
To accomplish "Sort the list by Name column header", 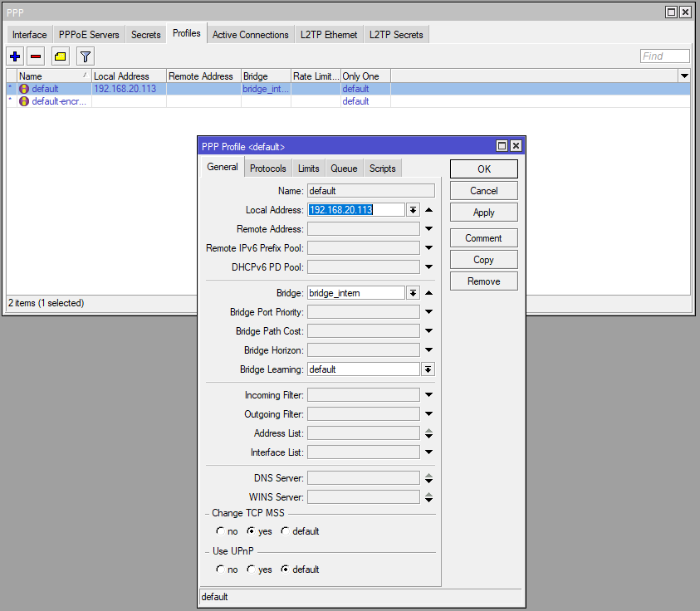I will click(54, 76).
